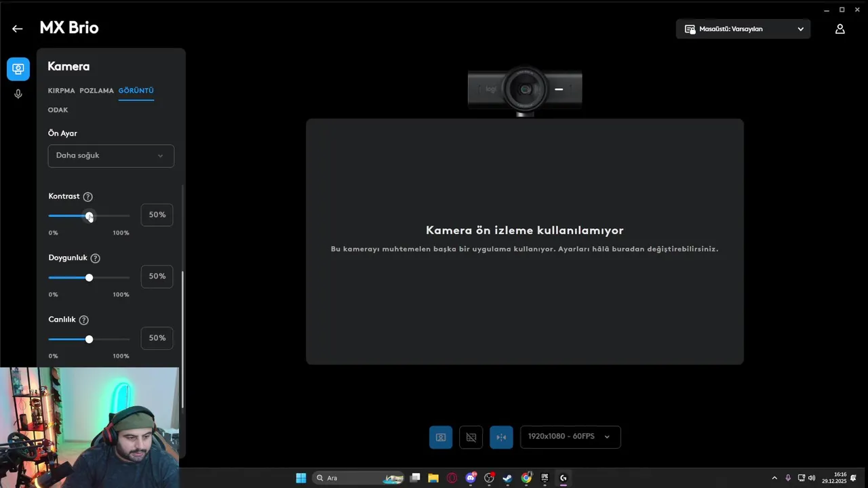Expand the system tray hidden icons chevron
The image size is (868, 488).
[x=774, y=478]
